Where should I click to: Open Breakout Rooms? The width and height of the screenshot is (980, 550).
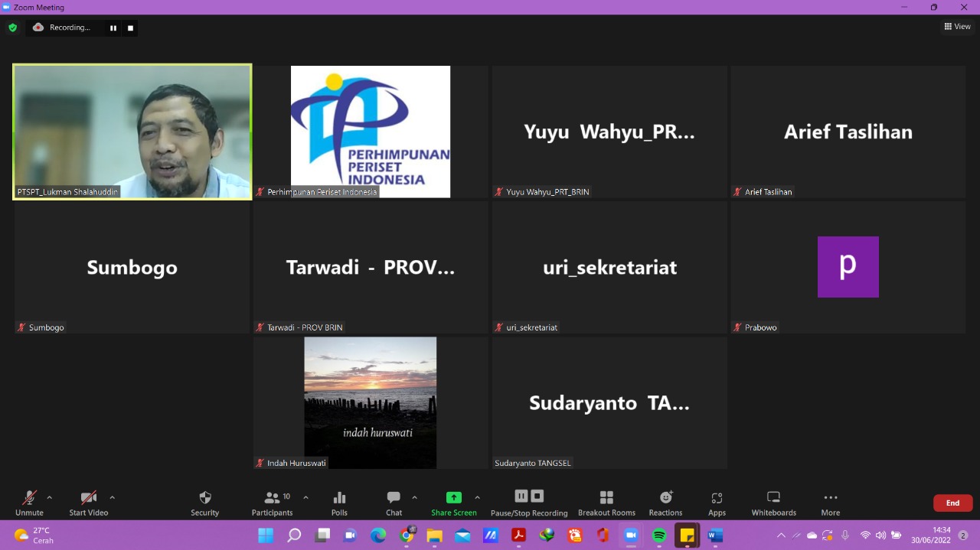click(x=606, y=503)
